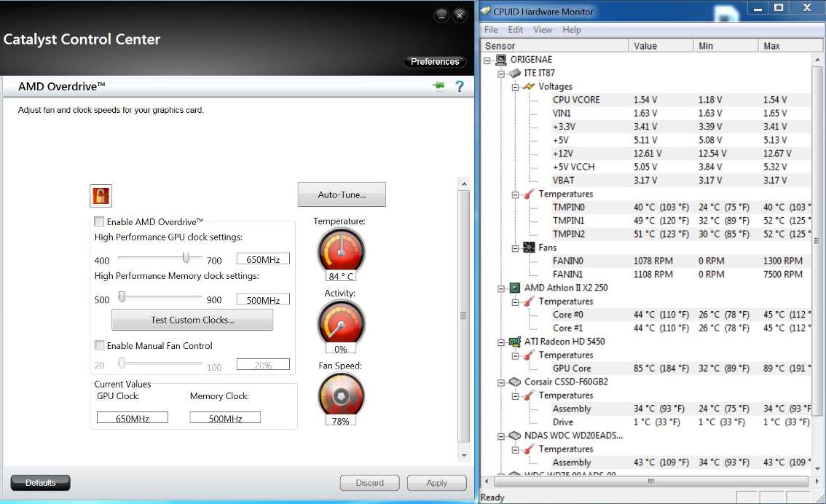The height and width of the screenshot is (504, 826).
Task: Collapse the Voltages node
Action: pyautogui.click(x=515, y=87)
